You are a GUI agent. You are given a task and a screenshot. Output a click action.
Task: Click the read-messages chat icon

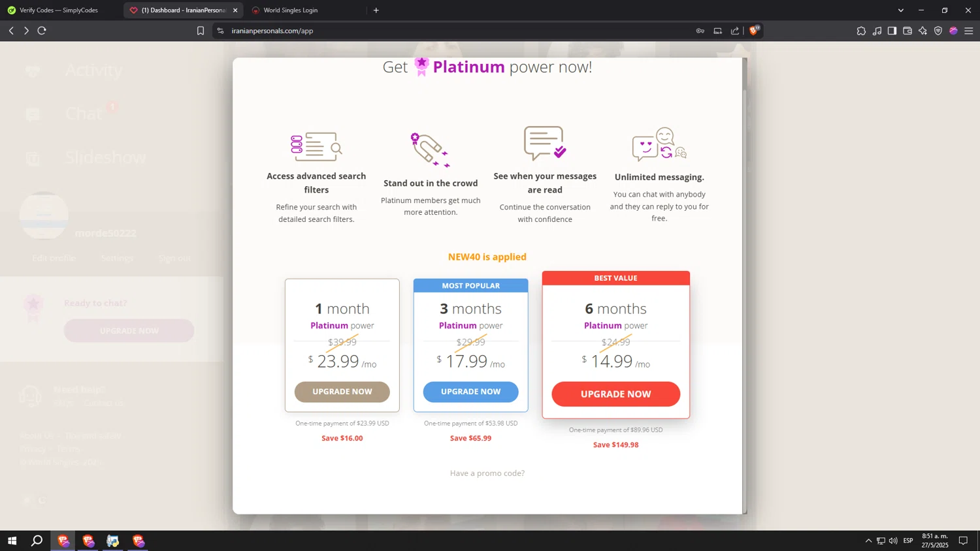545,144
